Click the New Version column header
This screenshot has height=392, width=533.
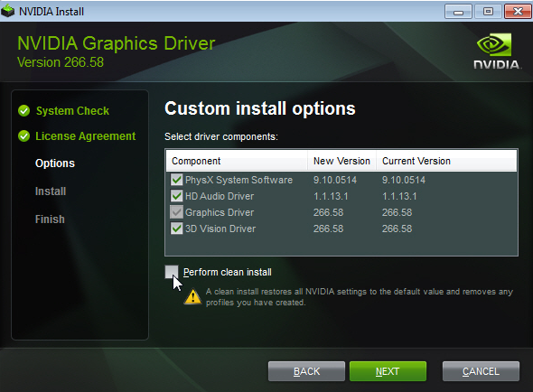pyautogui.click(x=342, y=161)
